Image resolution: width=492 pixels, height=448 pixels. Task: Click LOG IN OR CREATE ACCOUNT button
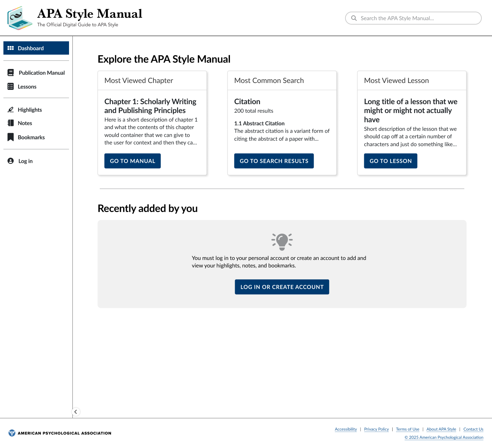282,287
